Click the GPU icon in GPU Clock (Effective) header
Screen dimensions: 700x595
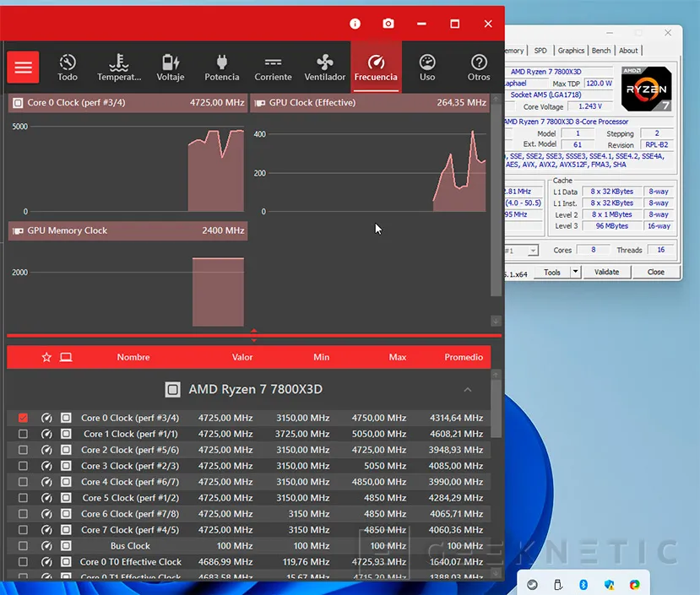tap(260, 103)
